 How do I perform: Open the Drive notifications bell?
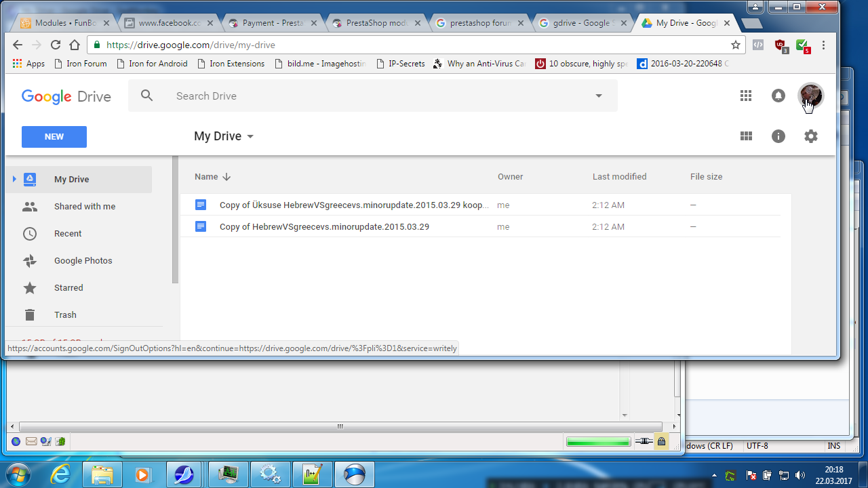pyautogui.click(x=778, y=96)
